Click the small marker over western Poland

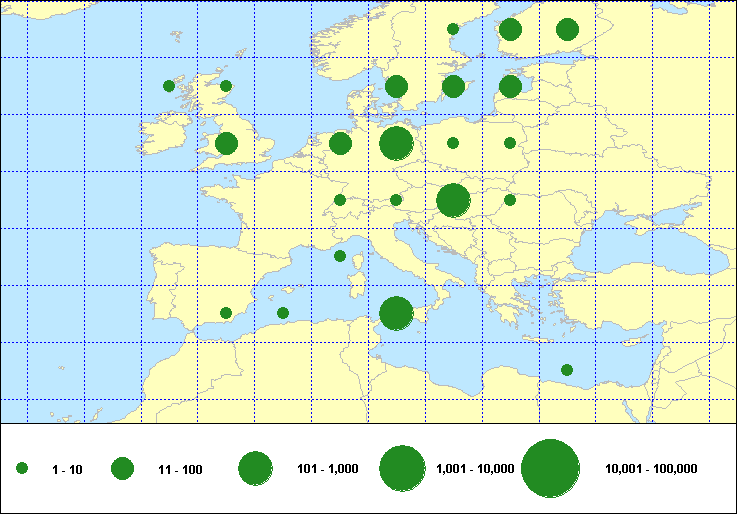click(x=453, y=143)
